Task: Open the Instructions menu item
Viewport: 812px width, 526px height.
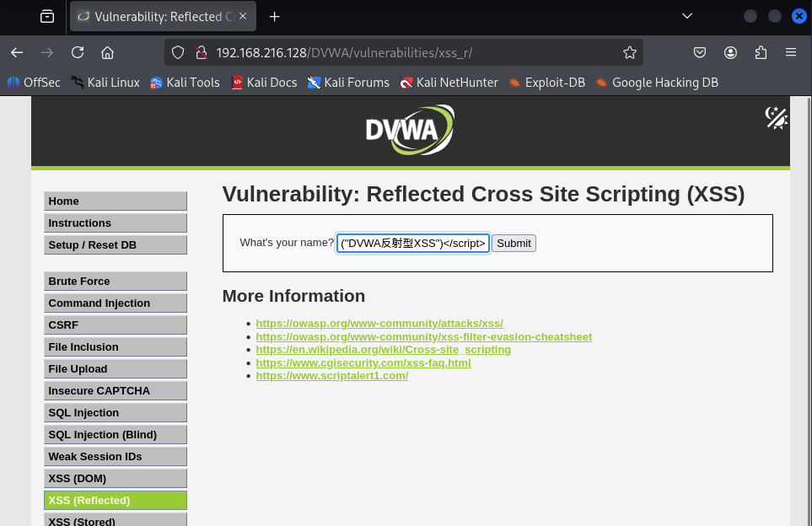Action: coord(116,223)
